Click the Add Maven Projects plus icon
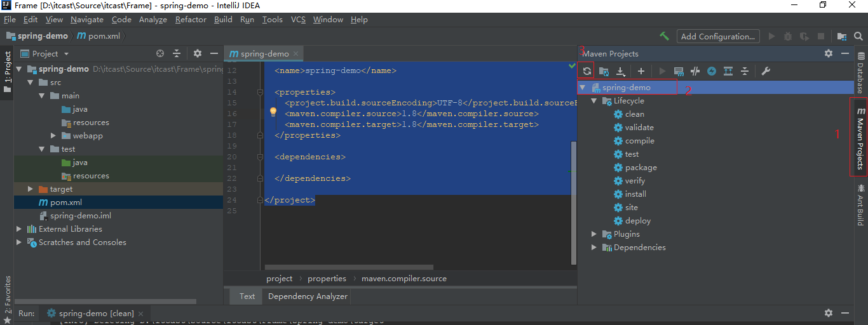 [x=641, y=71]
